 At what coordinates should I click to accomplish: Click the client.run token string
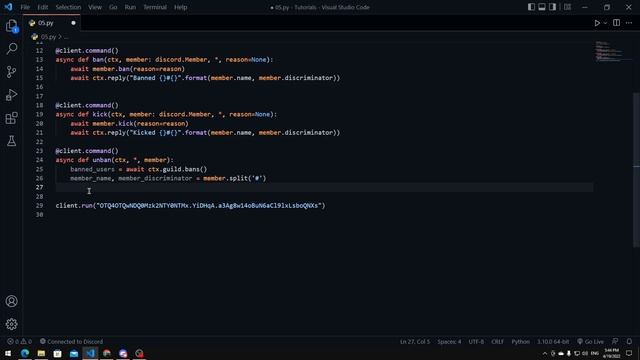tap(209, 206)
